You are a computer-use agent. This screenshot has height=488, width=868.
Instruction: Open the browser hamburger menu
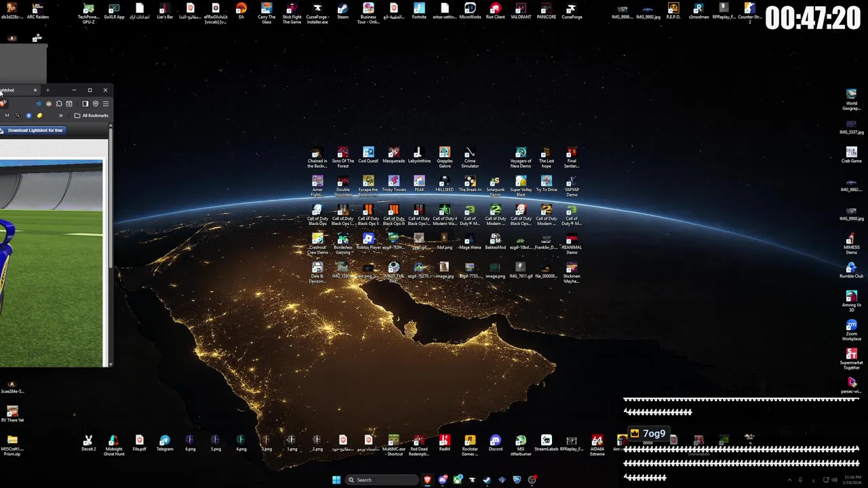tap(105, 104)
